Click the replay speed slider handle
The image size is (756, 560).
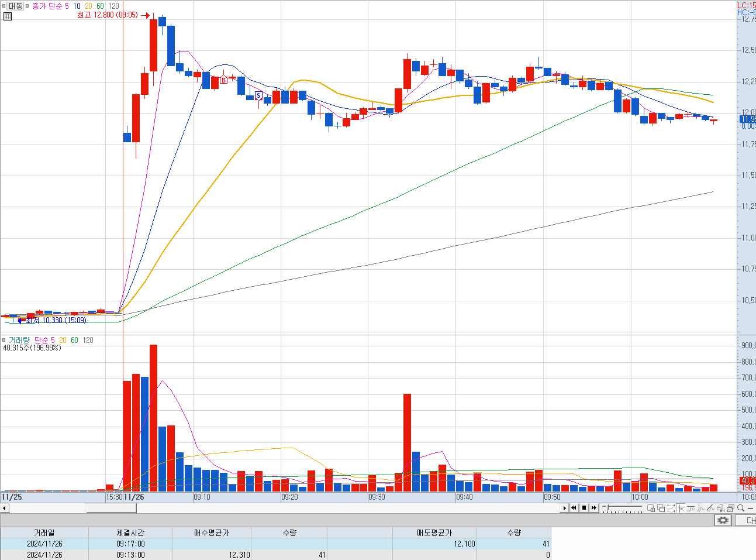point(607,507)
